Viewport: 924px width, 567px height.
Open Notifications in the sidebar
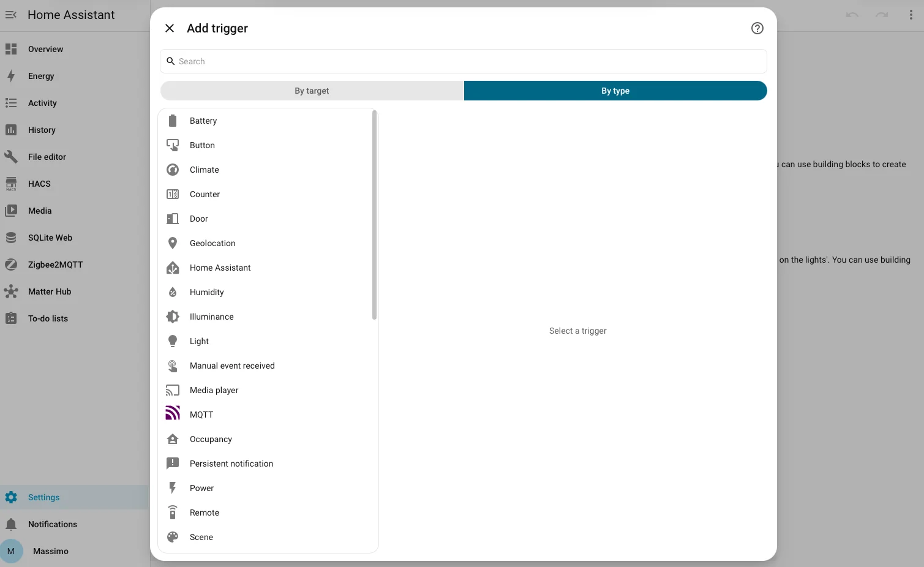point(74,524)
